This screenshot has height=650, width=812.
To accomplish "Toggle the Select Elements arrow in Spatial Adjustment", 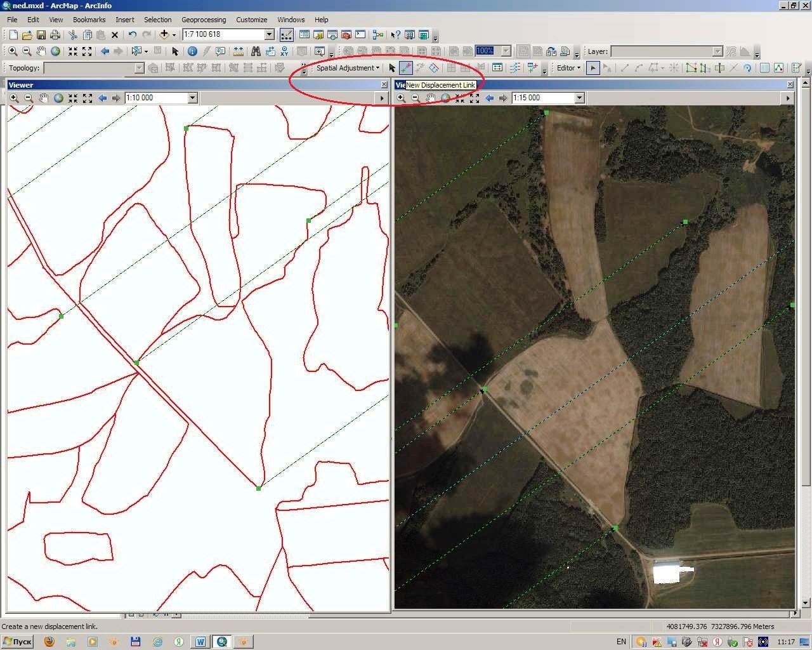I will (x=391, y=68).
